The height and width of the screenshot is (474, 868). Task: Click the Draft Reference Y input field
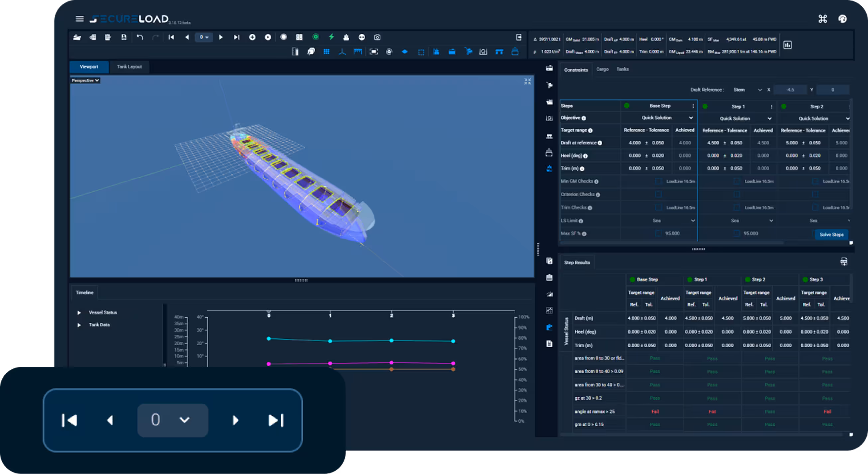[x=833, y=90]
